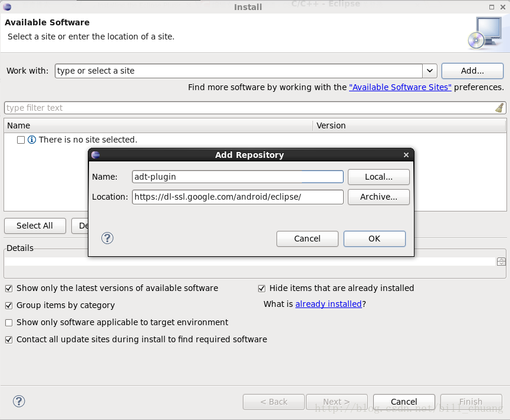The image size is (510, 420).
Task: Open the already installed link
Action: 328,304
